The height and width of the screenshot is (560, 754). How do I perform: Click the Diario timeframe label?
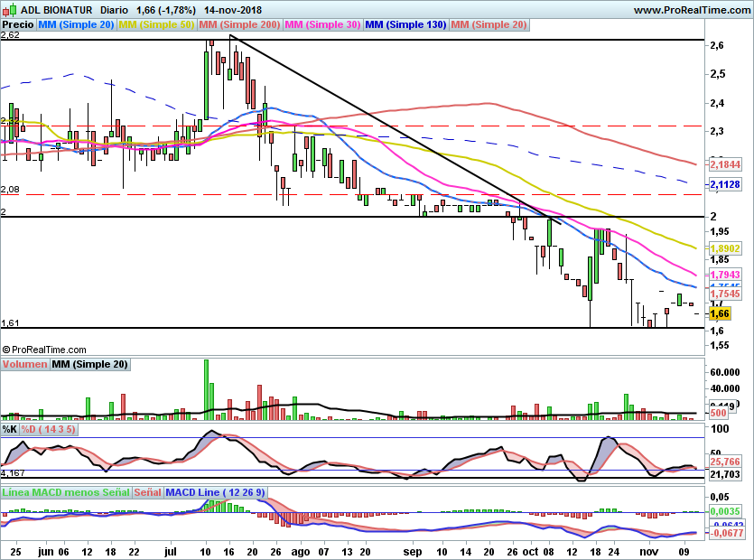point(114,10)
